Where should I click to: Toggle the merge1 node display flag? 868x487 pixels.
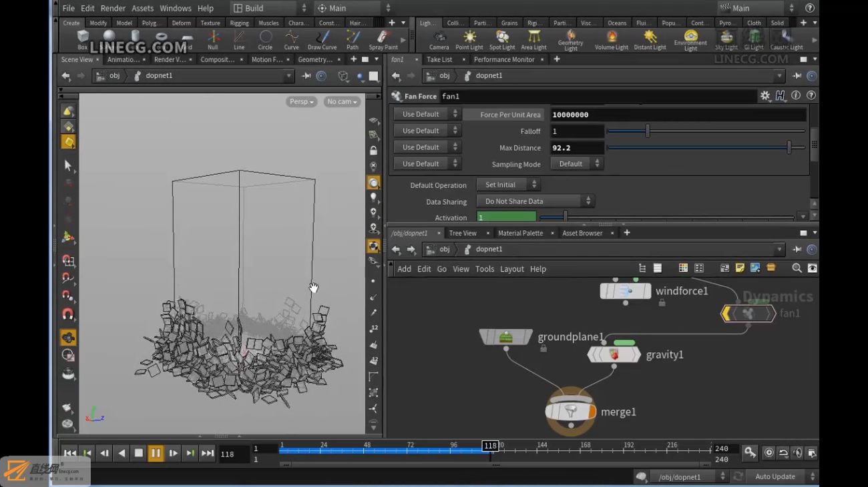click(x=592, y=412)
